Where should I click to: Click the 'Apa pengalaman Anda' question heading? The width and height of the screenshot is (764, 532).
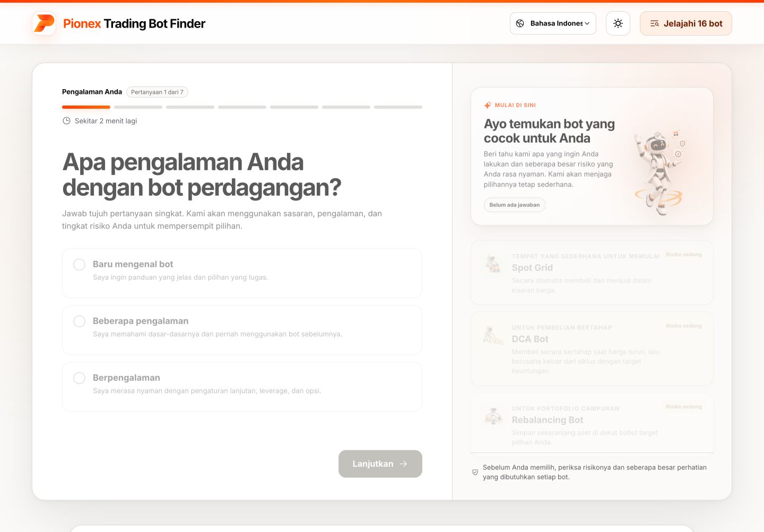click(202, 175)
